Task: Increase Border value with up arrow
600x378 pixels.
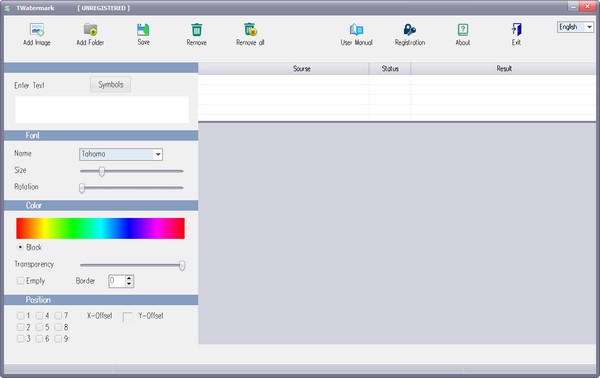Action: click(x=129, y=278)
